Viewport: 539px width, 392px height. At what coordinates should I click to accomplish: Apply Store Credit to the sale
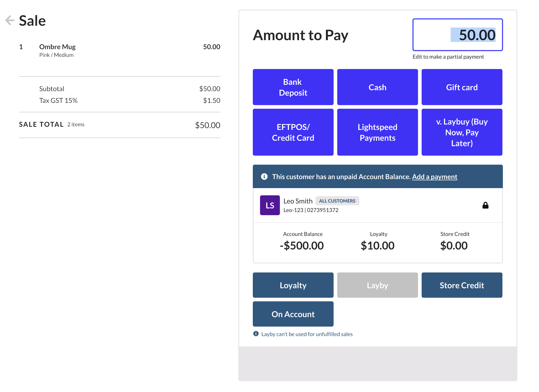pos(462,285)
